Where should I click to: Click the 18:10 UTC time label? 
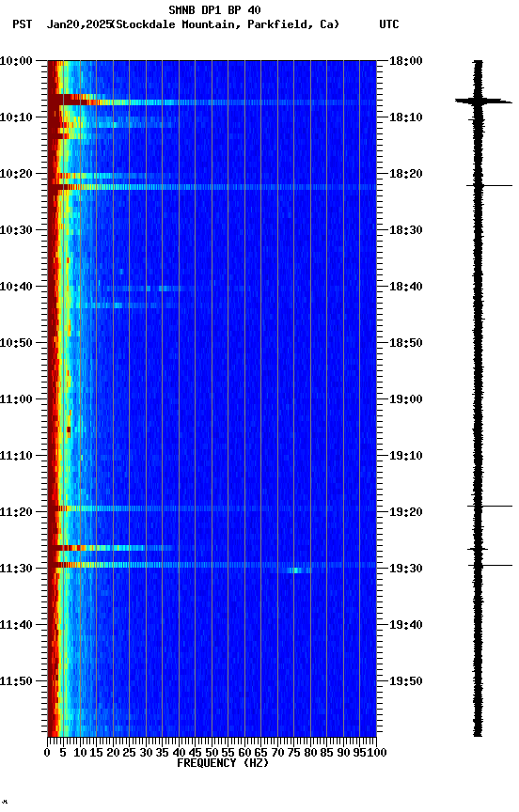pyautogui.click(x=406, y=117)
